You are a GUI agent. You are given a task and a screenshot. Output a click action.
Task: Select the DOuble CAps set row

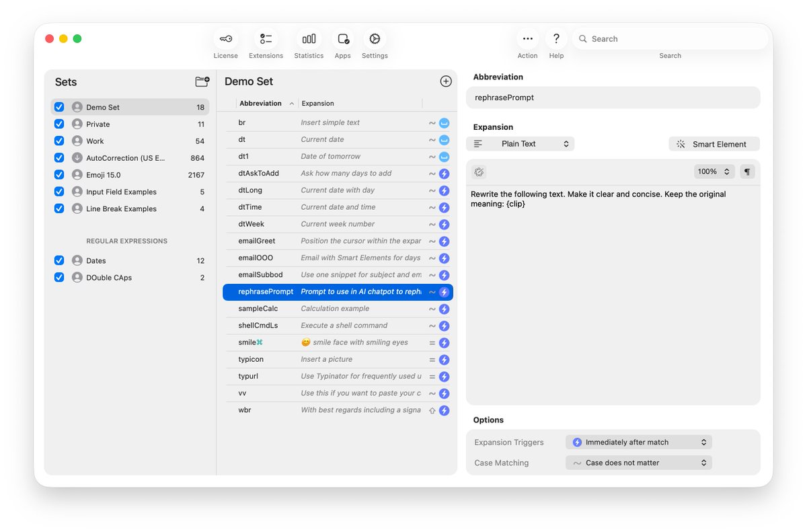[x=130, y=277]
